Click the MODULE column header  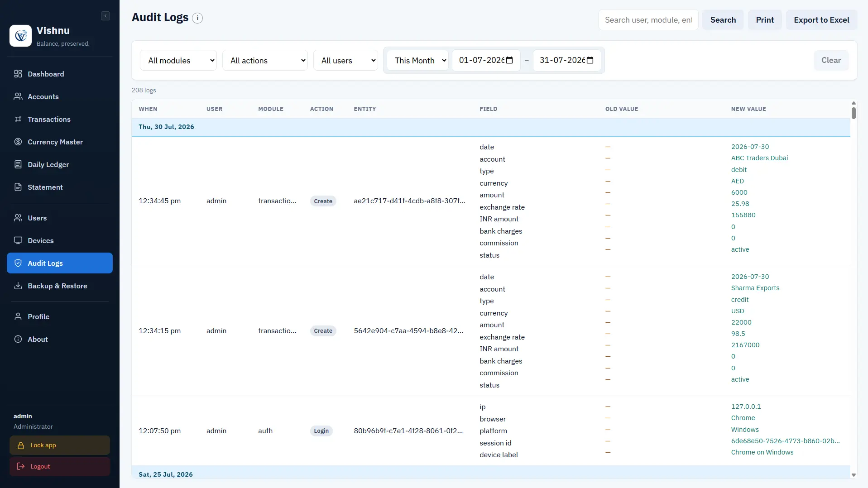[271, 109]
